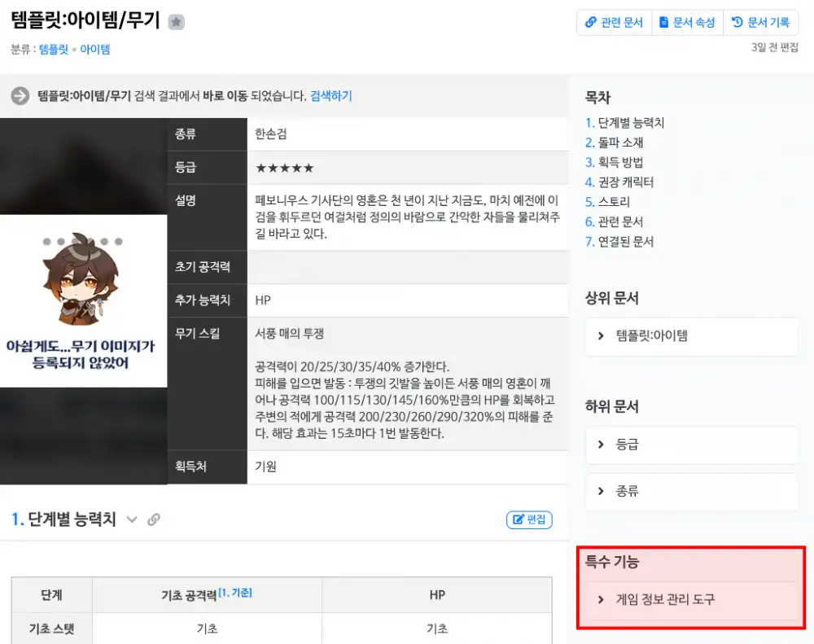Jump to 돌파 소재 in table of contents

coord(620,142)
